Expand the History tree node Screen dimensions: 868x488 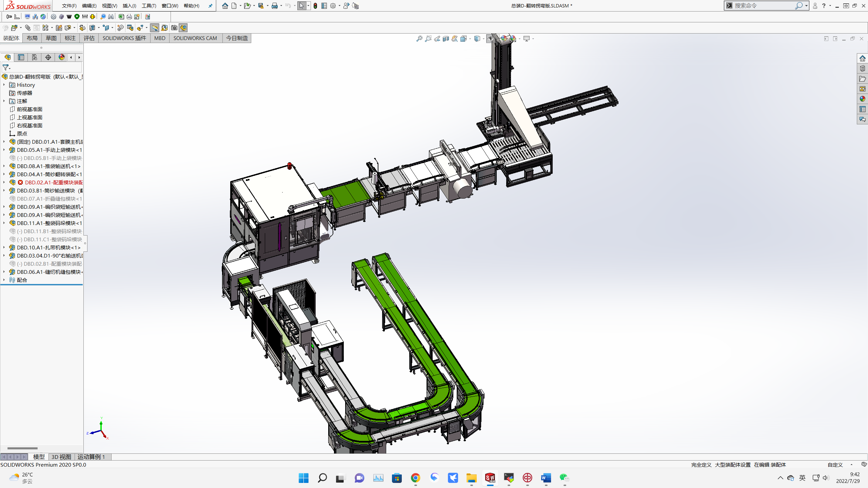[4, 85]
